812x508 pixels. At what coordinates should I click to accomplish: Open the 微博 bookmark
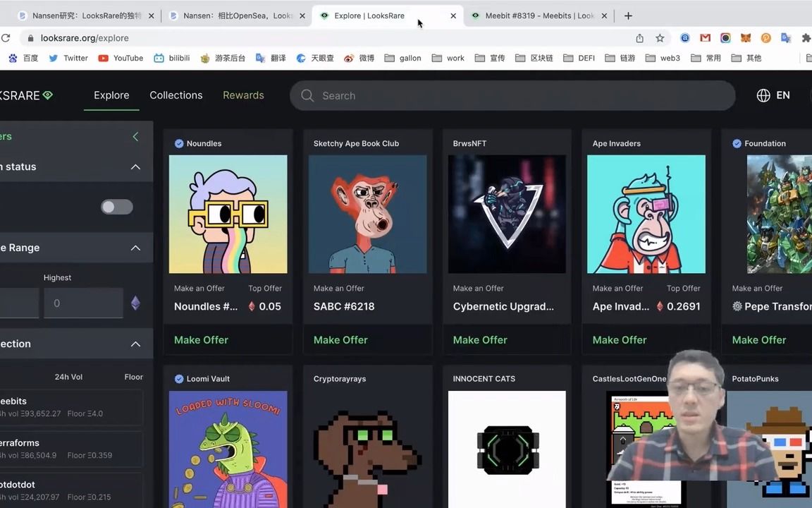coord(359,58)
